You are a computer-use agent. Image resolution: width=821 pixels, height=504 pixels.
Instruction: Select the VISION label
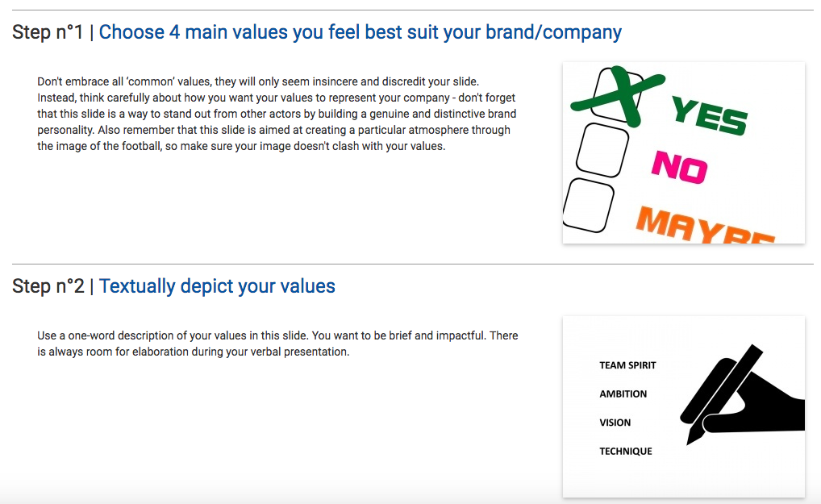pyautogui.click(x=615, y=423)
